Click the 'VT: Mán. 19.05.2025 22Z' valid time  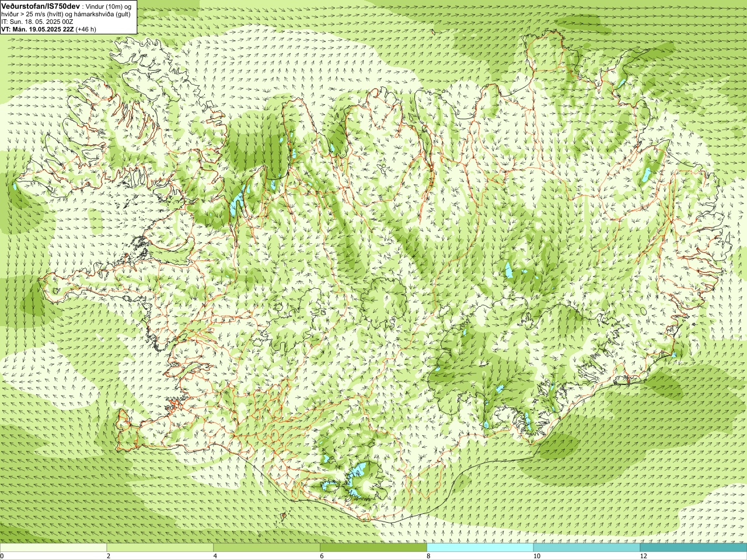37,29
